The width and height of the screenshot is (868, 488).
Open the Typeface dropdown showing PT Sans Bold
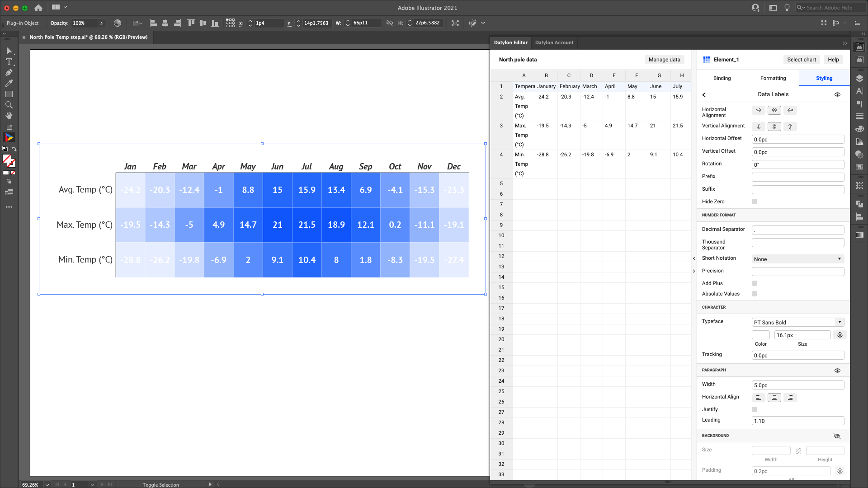pos(797,322)
